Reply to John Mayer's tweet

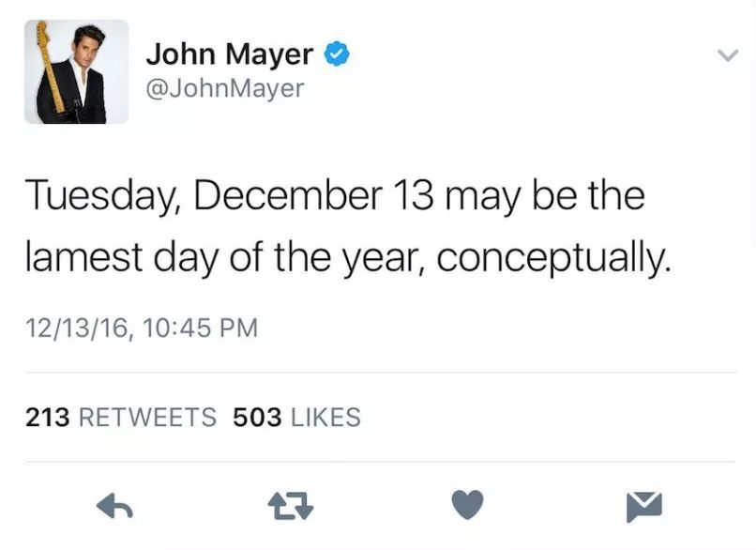point(114,506)
